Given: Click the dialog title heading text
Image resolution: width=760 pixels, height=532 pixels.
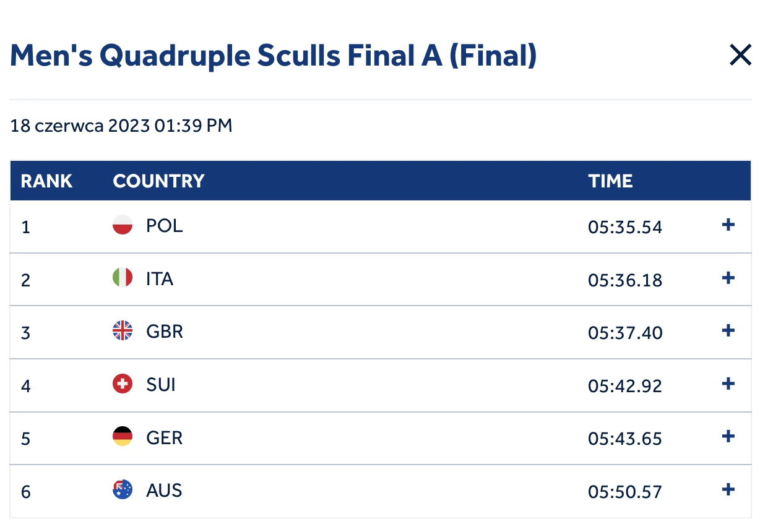Looking at the screenshot, I should 273,56.
